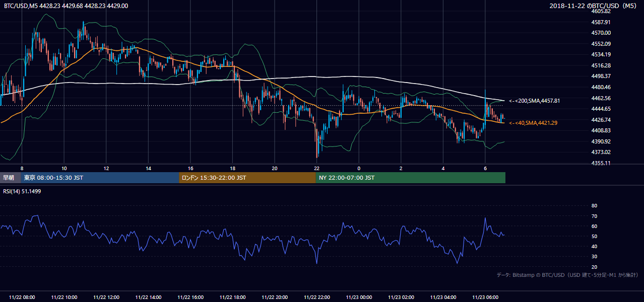Click the RSI scale label 50
Screen dimensions: 644x302
(594, 236)
